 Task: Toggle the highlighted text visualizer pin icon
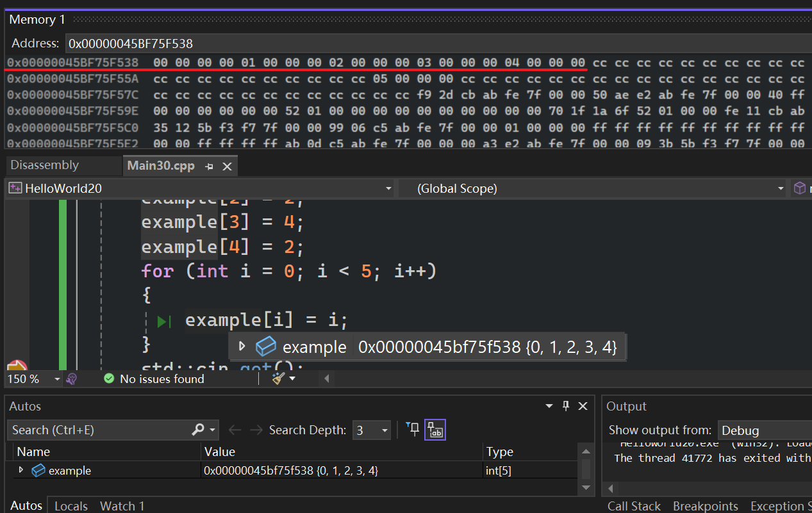435,430
